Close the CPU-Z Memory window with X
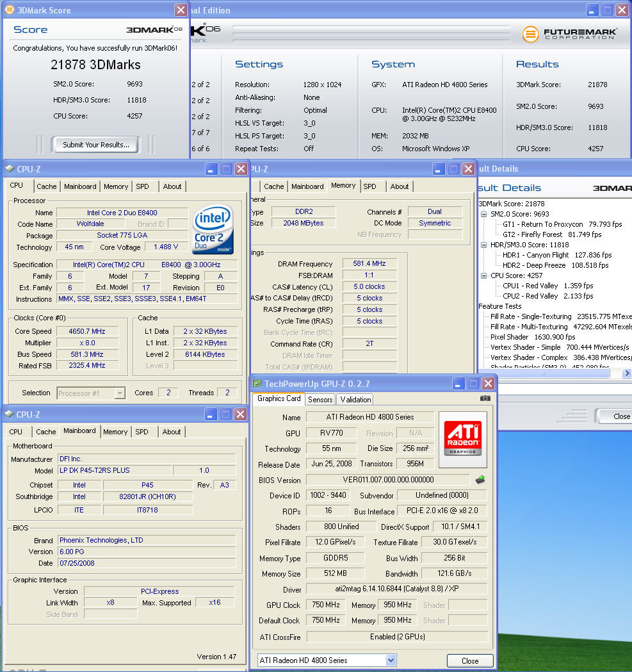The image size is (632, 672). click(x=468, y=169)
